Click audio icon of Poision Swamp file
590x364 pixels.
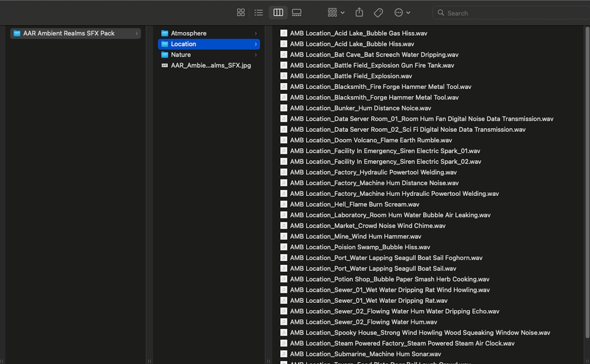point(284,247)
